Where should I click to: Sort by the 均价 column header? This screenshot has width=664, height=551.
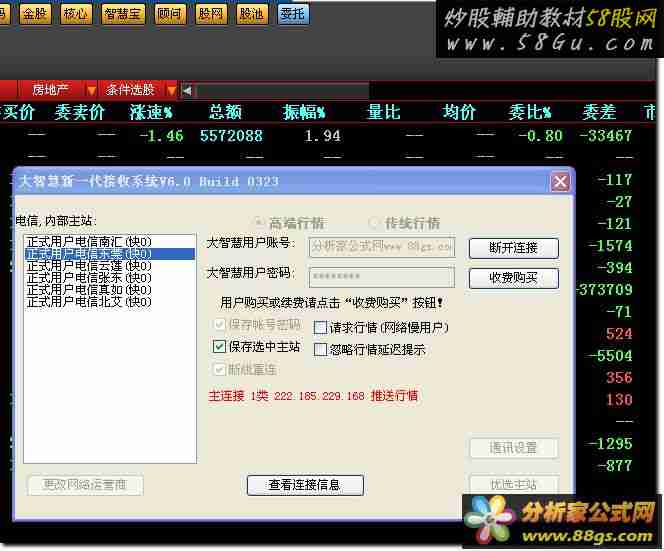tap(459, 112)
